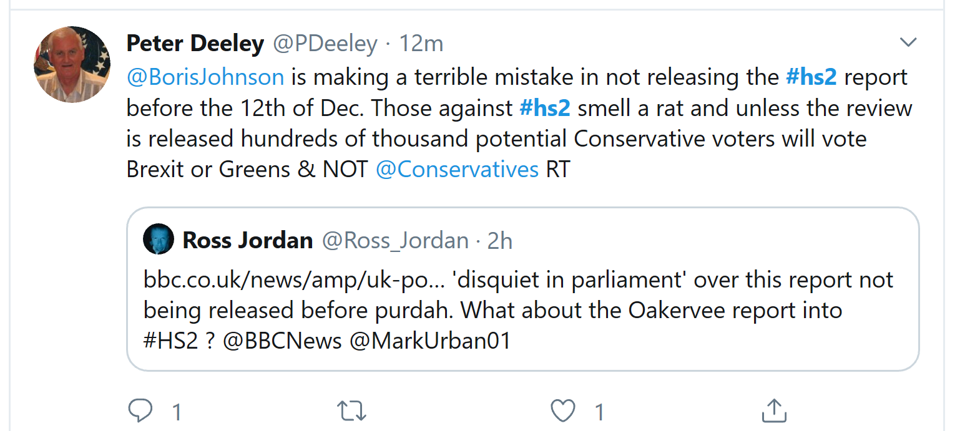Open the @BorisJohnson mention
This screenshot has width=980, height=431.
point(205,77)
